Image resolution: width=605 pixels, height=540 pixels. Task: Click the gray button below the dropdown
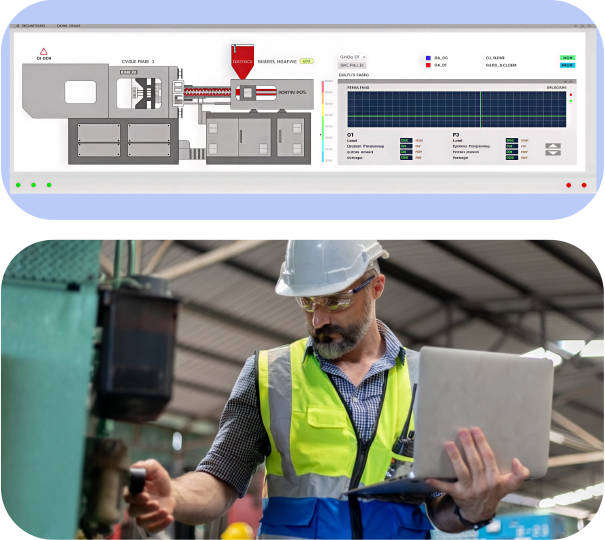[352, 66]
